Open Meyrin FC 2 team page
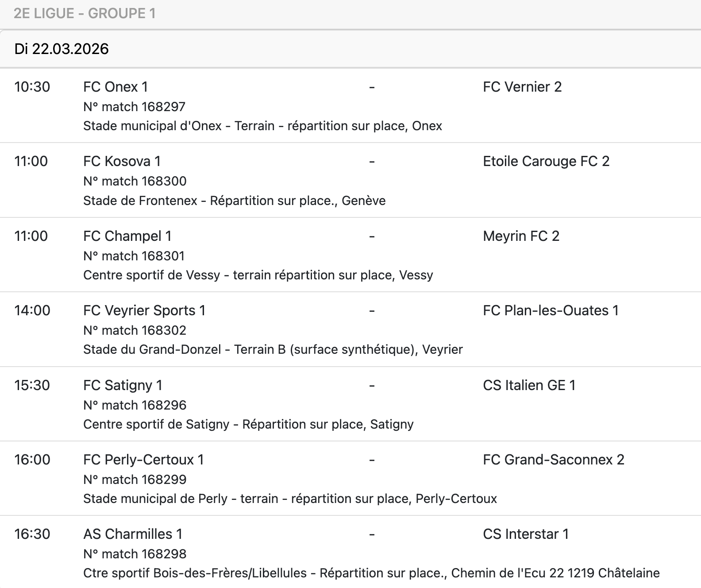This screenshot has width=701, height=588. pos(521,236)
